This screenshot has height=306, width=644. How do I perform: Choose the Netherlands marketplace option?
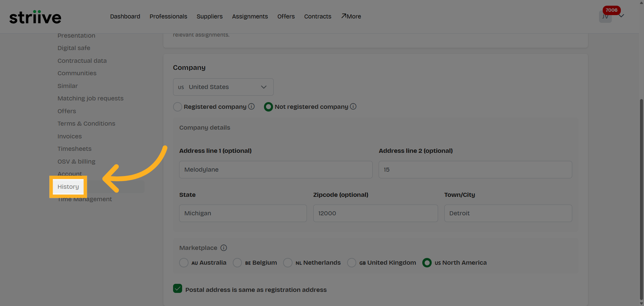(288, 263)
